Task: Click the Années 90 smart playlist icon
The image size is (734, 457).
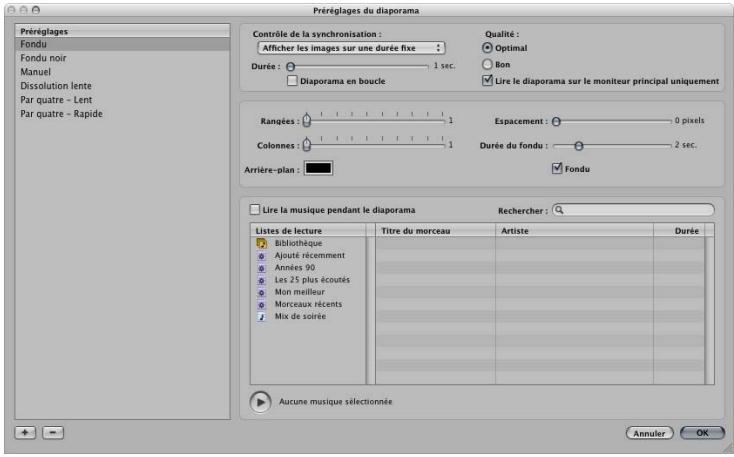Action: (x=262, y=268)
